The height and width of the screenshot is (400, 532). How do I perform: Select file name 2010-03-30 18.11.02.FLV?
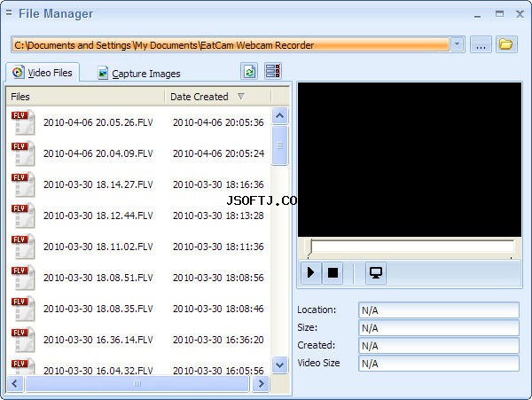(98, 247)
